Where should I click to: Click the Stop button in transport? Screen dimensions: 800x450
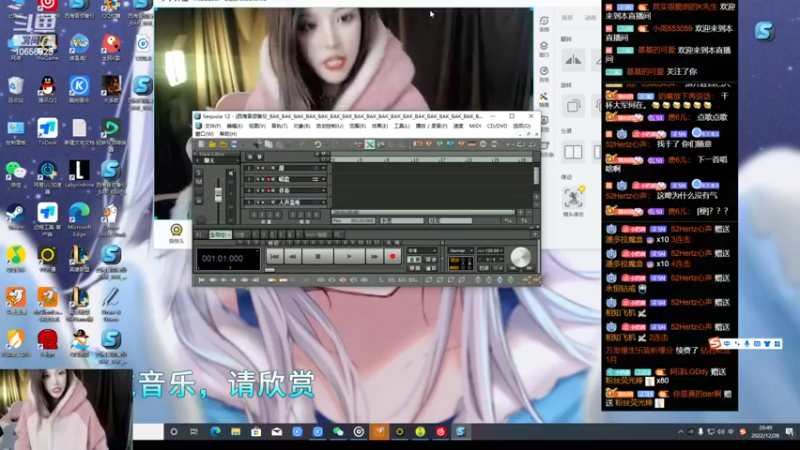[x=317, y=257]
